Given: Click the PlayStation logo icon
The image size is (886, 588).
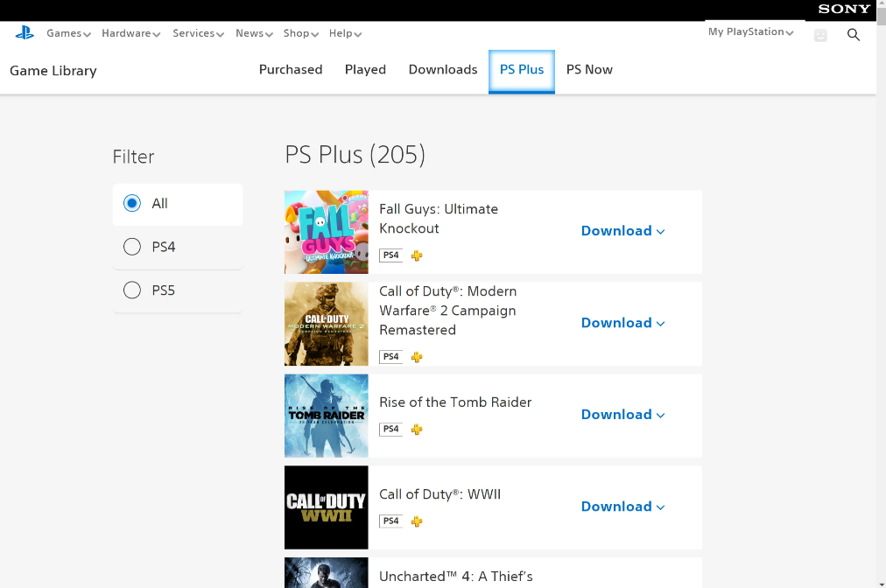Looking at the screenshot, I should pos(25,32).
